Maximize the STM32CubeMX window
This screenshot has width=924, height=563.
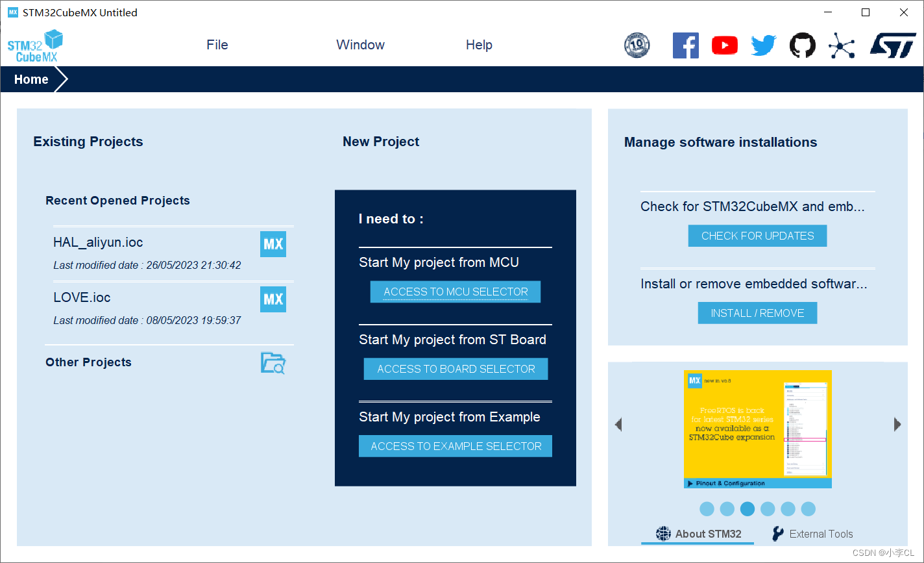866,12
